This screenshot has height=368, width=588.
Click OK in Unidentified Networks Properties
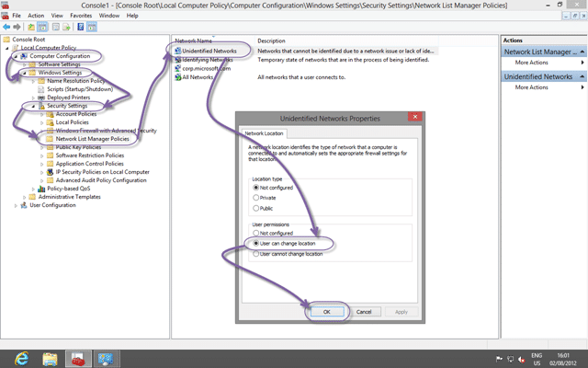click(x=327, y=312)
